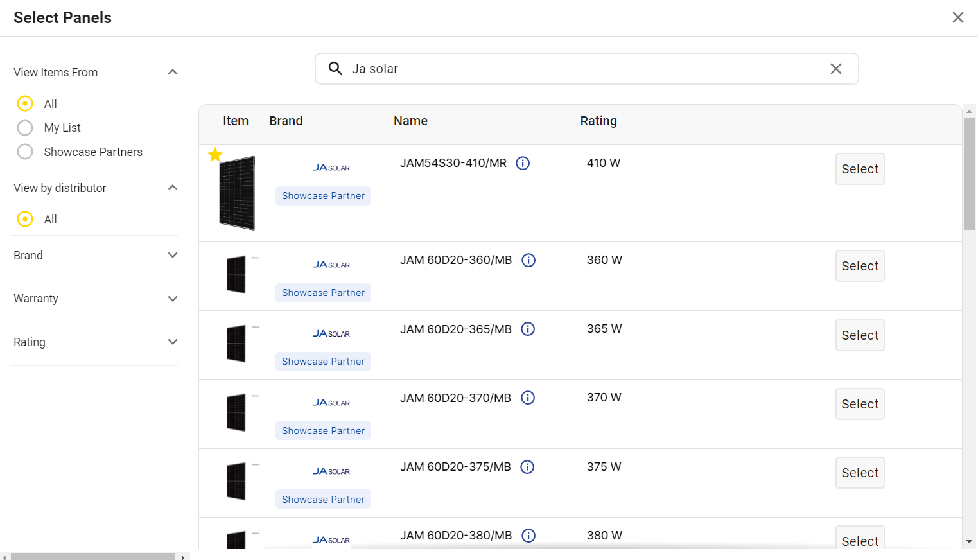This screenshot has width=978, height=560.
Task: Click the JAM 60D20-375/MB panel thumbnail
Action: click(236, 480)
